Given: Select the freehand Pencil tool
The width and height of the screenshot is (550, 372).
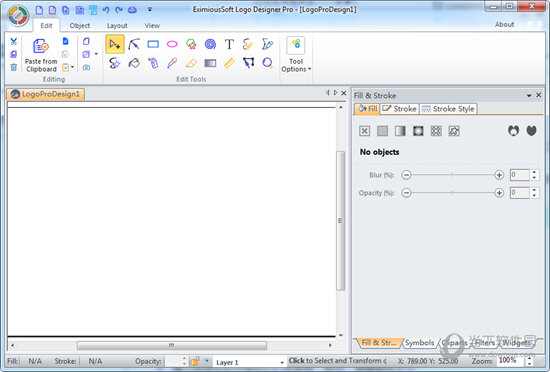Looking at the screenshot, I should tap(248, 44).
